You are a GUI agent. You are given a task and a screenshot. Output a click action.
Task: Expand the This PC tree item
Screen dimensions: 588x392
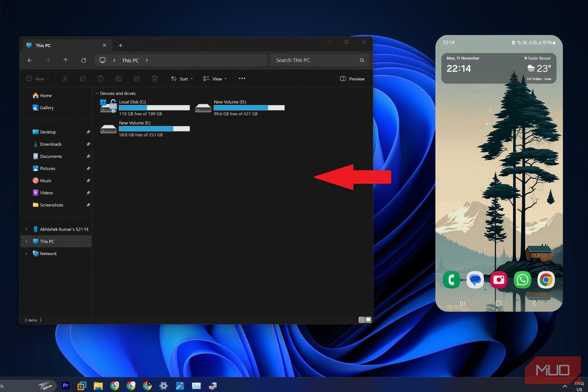[26, 241]
